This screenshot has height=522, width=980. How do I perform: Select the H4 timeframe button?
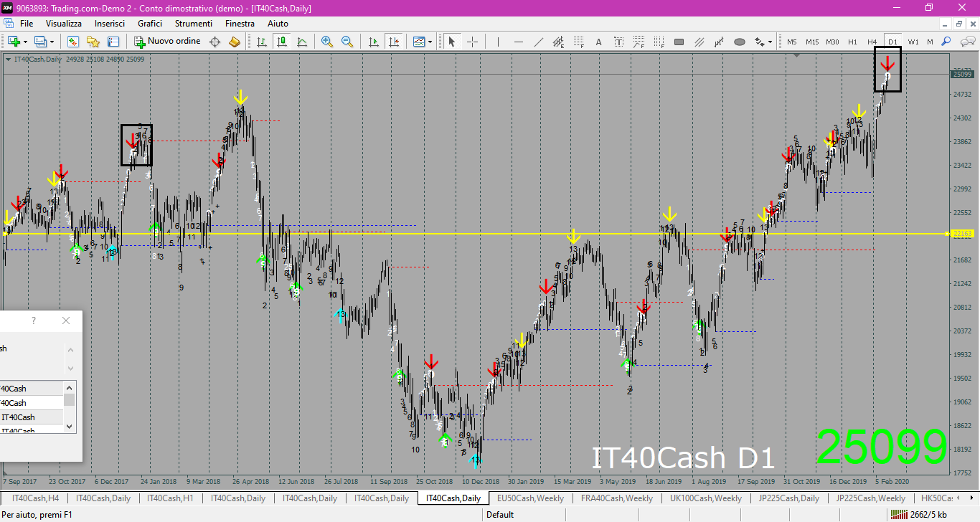[x=872, y=42]
